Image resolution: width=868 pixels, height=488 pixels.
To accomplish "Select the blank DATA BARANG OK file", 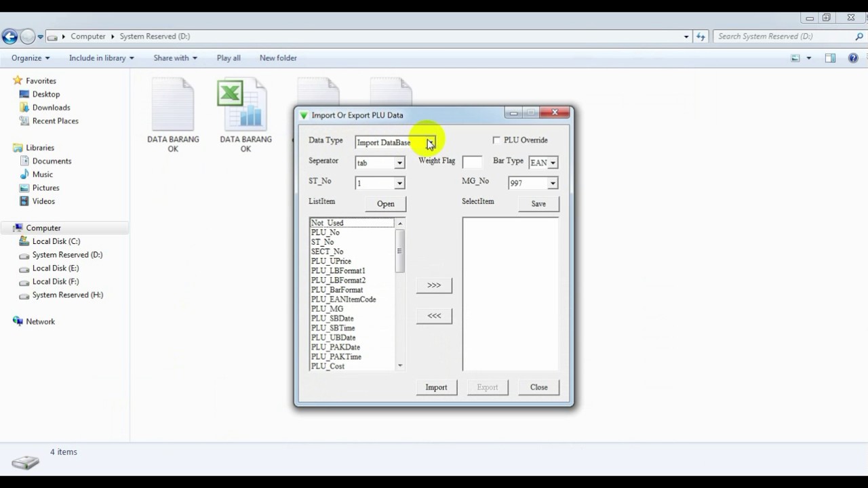I will (x=173, y=115).
